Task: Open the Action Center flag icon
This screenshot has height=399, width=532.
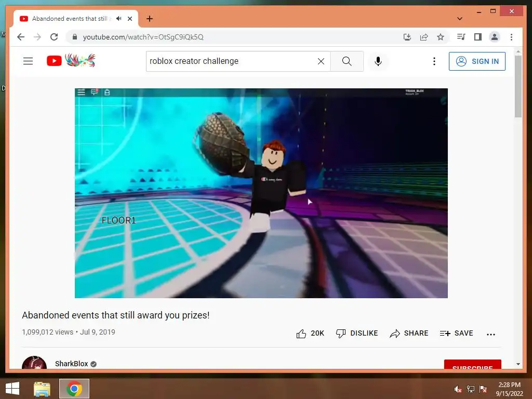Action: (x=483, y=389)
